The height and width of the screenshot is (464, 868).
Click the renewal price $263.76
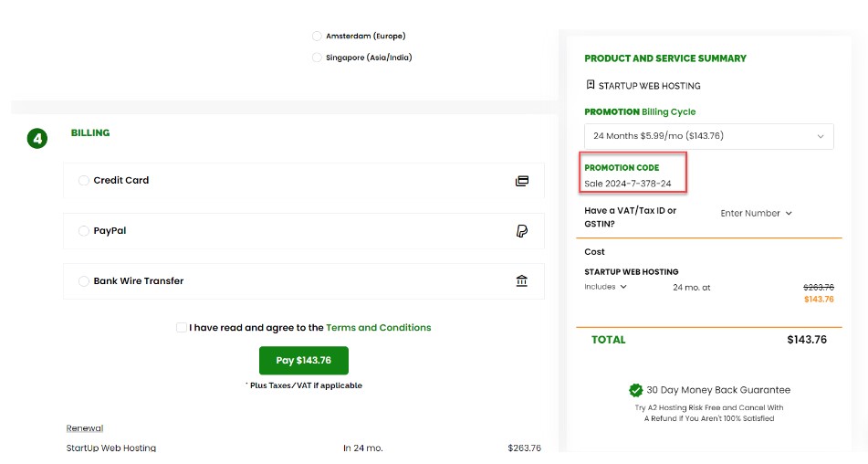[524, 448]
